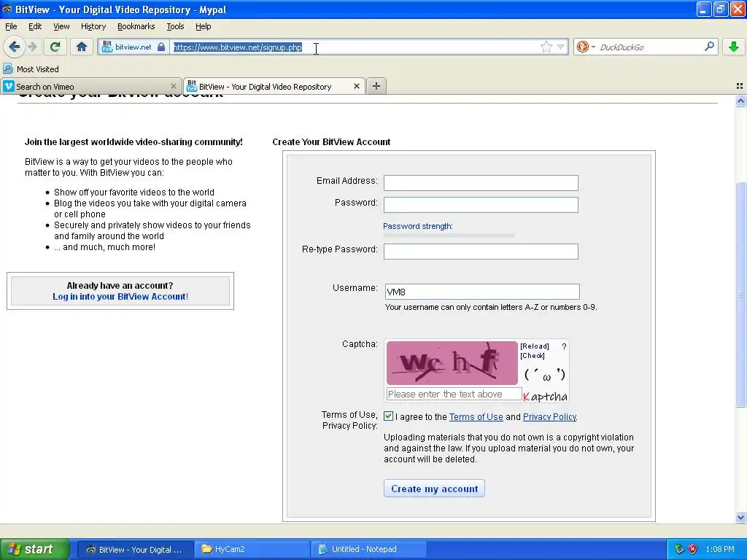Click the Kaptcha logo
Viewport: 747px width, 560px height.
point(545,396)
